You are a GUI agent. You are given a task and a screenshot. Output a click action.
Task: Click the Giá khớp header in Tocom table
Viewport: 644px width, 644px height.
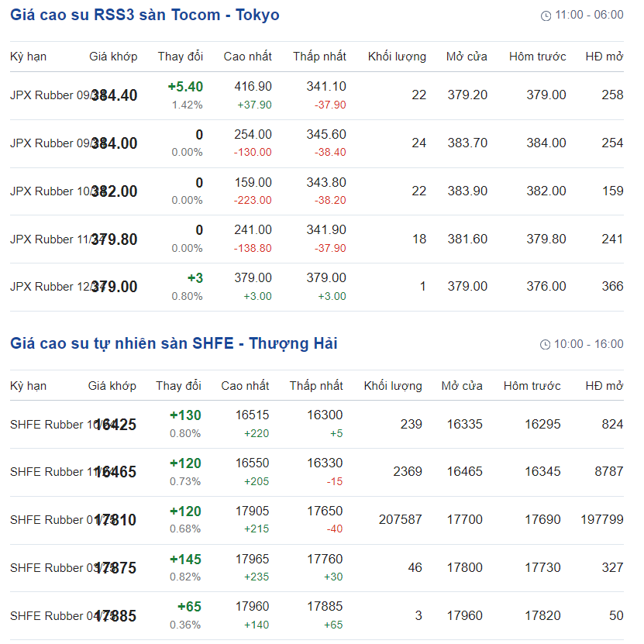(113, 57)
